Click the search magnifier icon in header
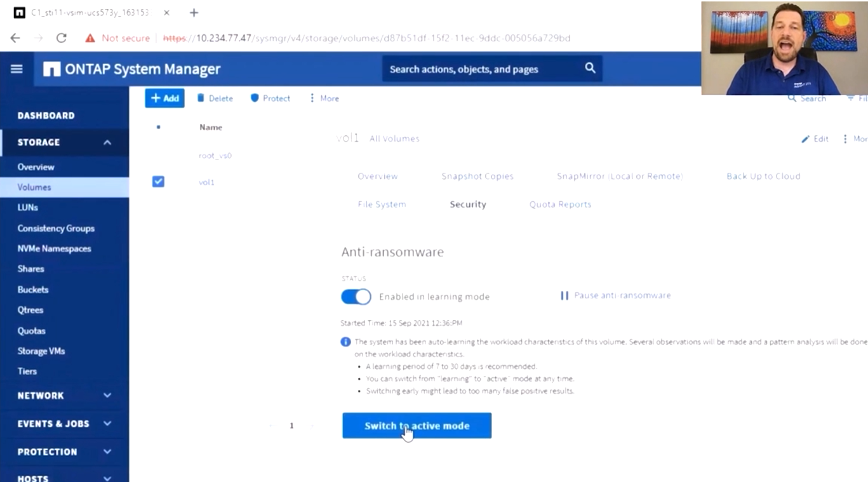This screenshot has width=868, height=482. [x=590, y=68]
